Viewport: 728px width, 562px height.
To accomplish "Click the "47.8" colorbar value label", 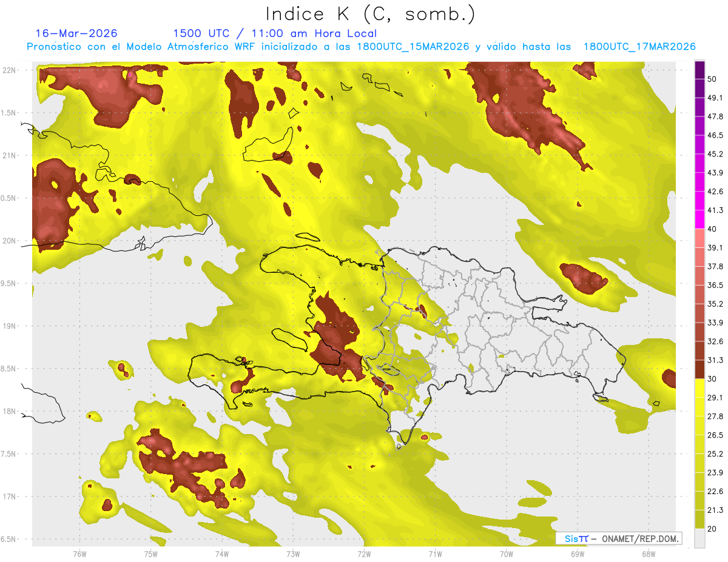I will pyautogui.click(x=716, y=117).
